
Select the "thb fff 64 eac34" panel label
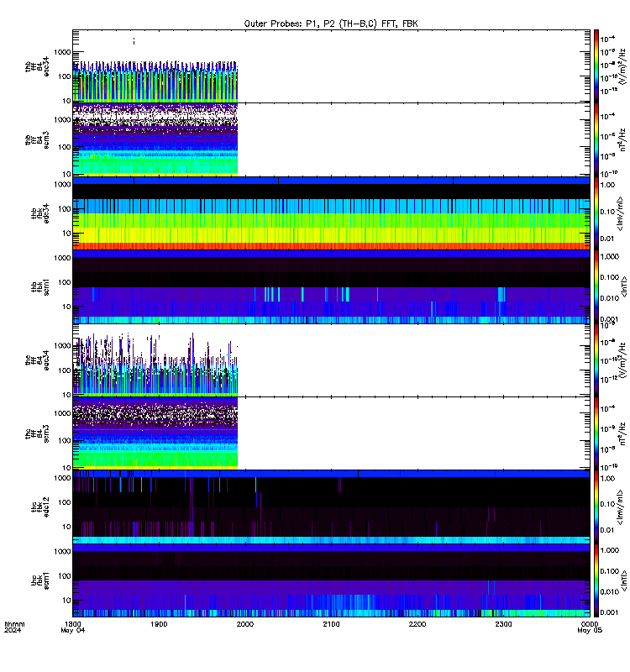point(37,67)
